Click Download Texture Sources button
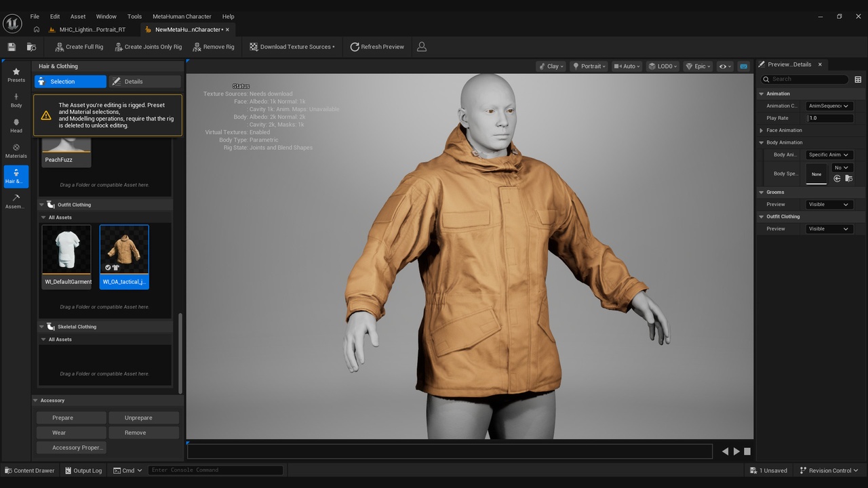The image size is (868, 488). point(292,47)
